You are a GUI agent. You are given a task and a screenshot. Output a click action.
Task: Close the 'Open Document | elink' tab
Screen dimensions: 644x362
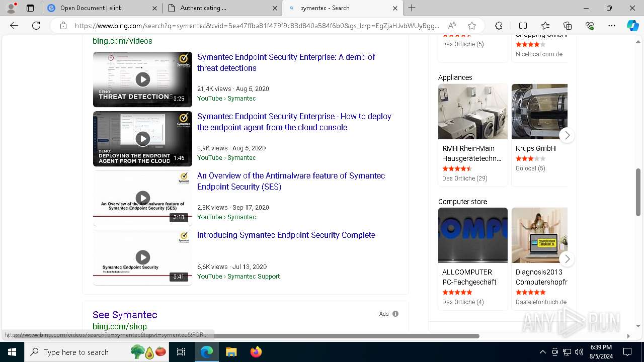(x=154, y=8)
